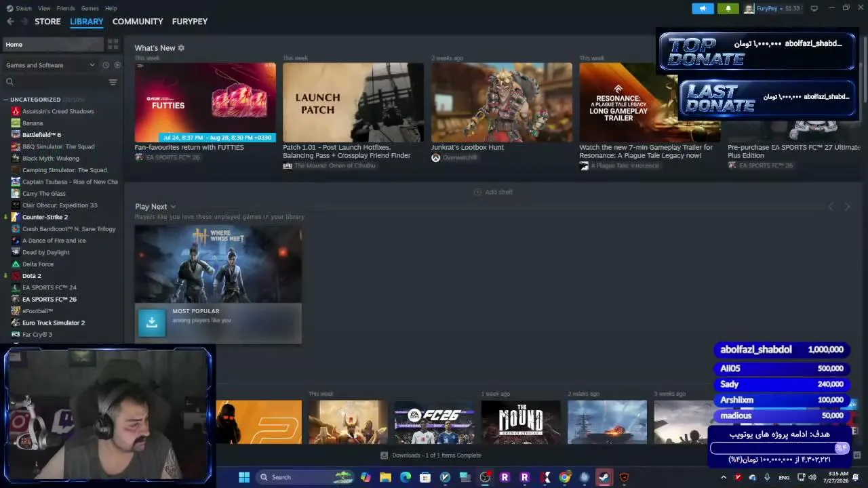Select Battlefield 6 in game list
This screenshot has height=488, width=868.
[41, 135]
